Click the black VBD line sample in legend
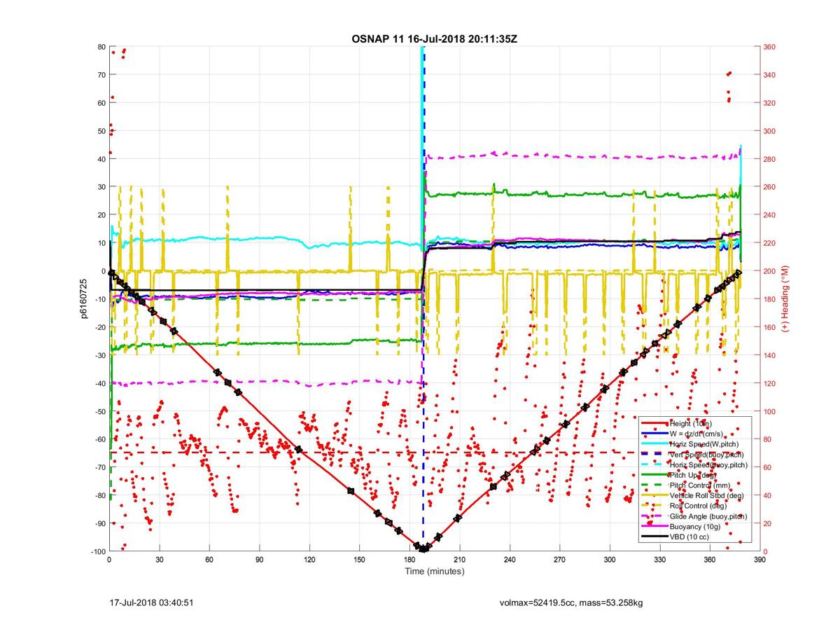Screen dimensions: 840x620 click(x=654, y=536)
